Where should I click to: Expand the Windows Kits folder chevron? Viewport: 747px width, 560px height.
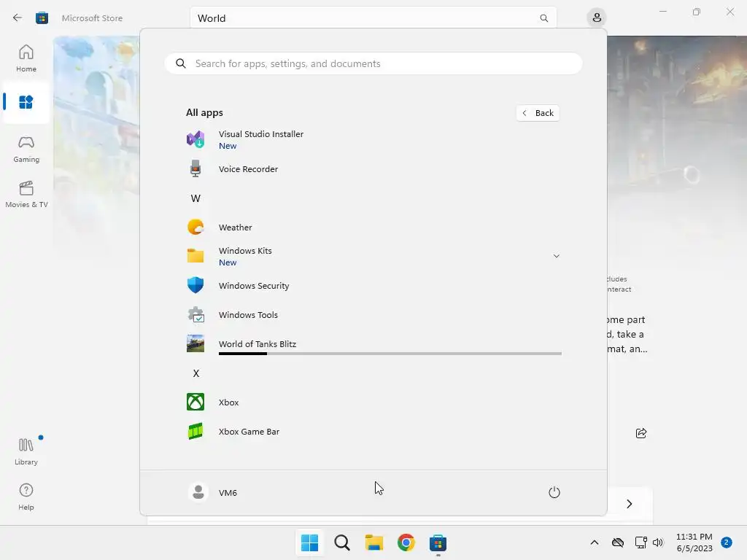click(556, 256)
